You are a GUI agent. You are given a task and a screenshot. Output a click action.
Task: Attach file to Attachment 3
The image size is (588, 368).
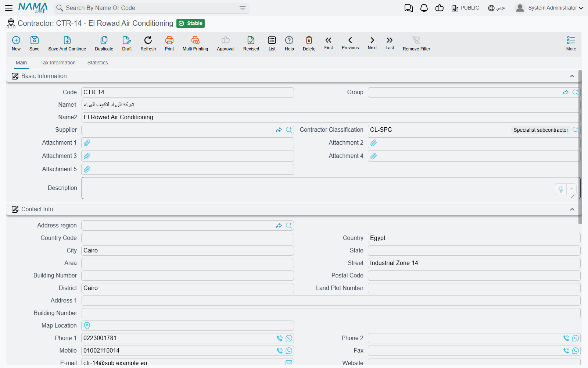[87, 156]
